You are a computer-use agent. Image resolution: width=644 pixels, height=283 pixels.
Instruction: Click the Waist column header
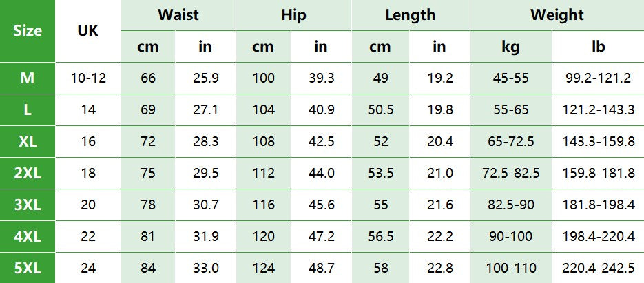(178, 15)
